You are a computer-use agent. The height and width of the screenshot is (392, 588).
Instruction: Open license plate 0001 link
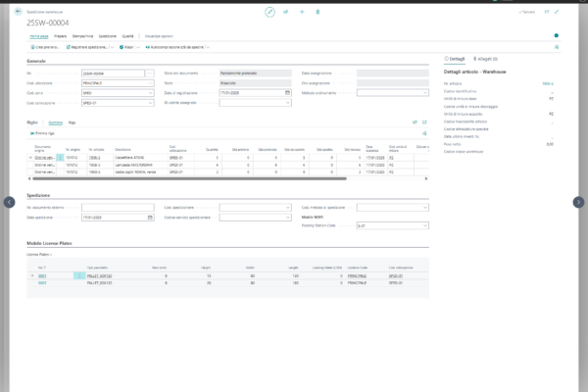tap(42, 276)
